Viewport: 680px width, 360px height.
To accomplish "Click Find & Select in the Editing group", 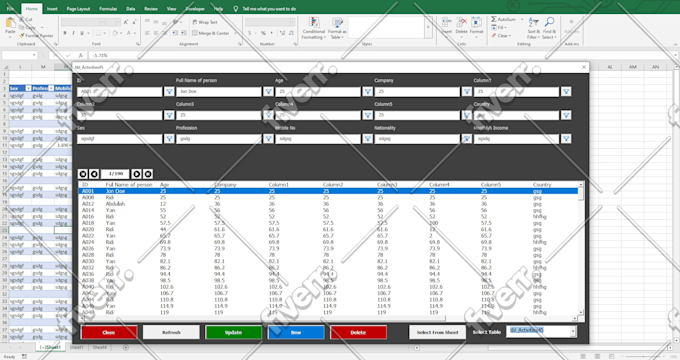I will pos(549,28).
